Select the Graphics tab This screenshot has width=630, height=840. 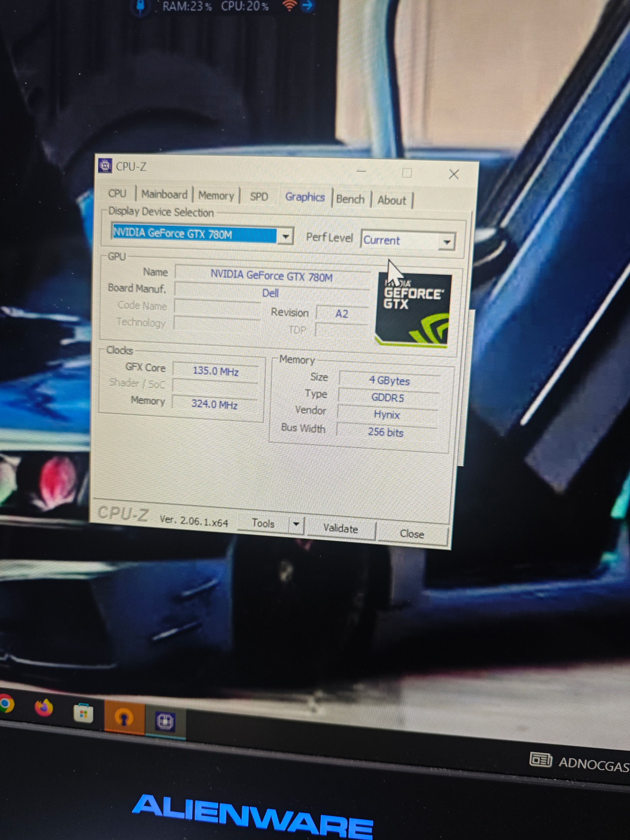pos(305,197)
